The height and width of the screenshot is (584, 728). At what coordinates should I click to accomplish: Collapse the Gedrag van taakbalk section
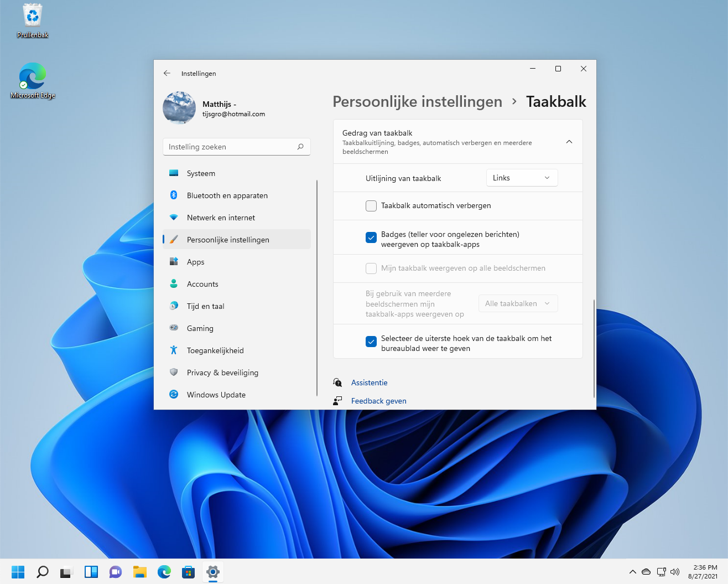pos(569,142)
